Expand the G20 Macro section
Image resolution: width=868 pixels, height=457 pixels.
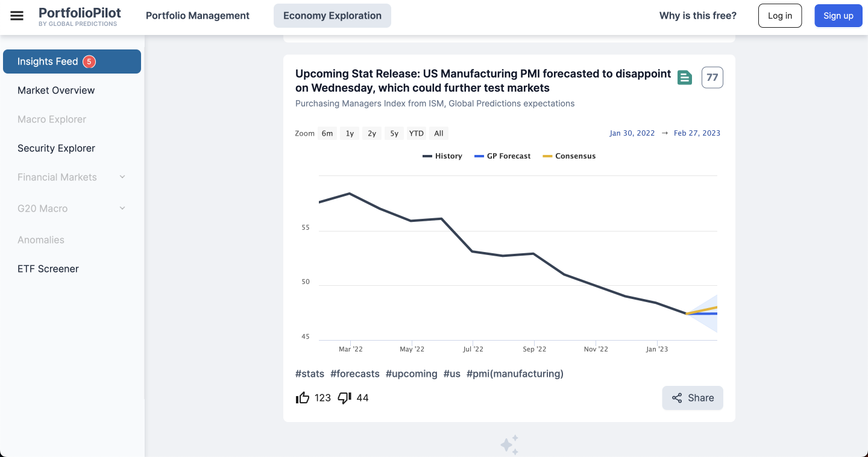tap(122, 209)
